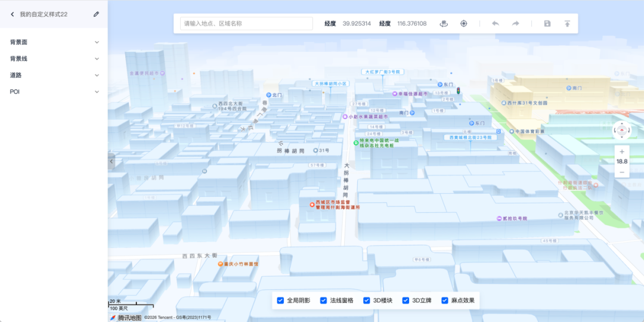Click the 北门 parking entrance marker
644x322 pixels.
(268, 95)
